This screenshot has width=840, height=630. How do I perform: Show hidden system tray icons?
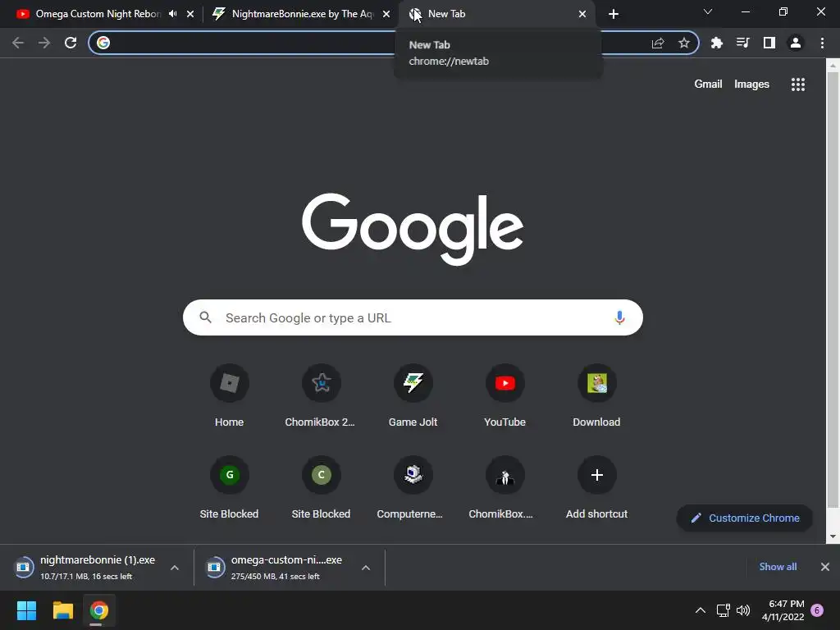701,610
